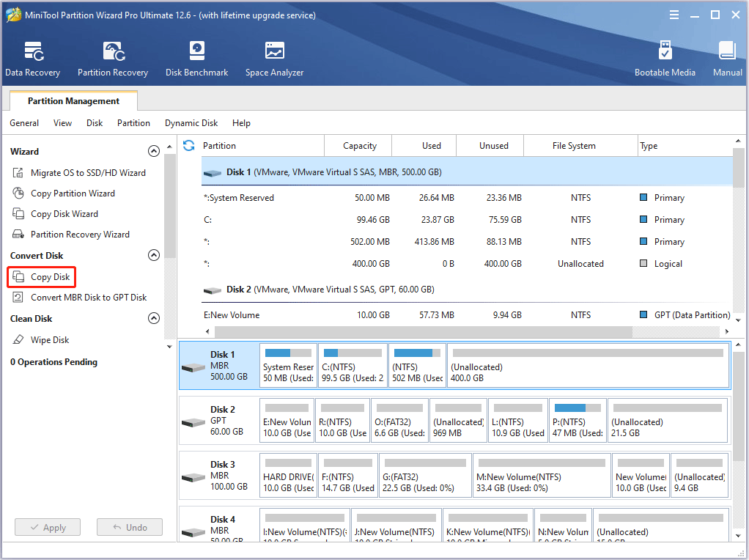Start Copy Disk Wizard
Image resolution: width=749 pixels, height=560 pixels.
pyautogui.click(x=55, y=213)
